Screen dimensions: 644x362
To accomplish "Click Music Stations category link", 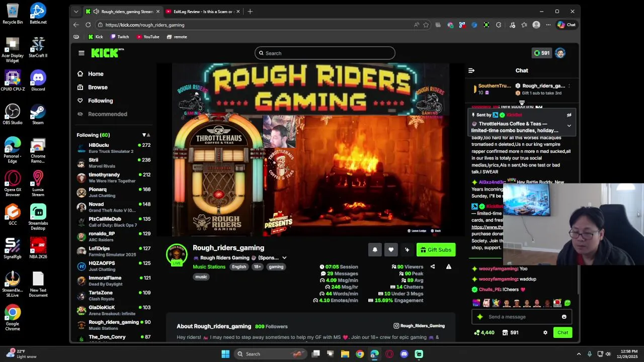I will coord(209,267).
